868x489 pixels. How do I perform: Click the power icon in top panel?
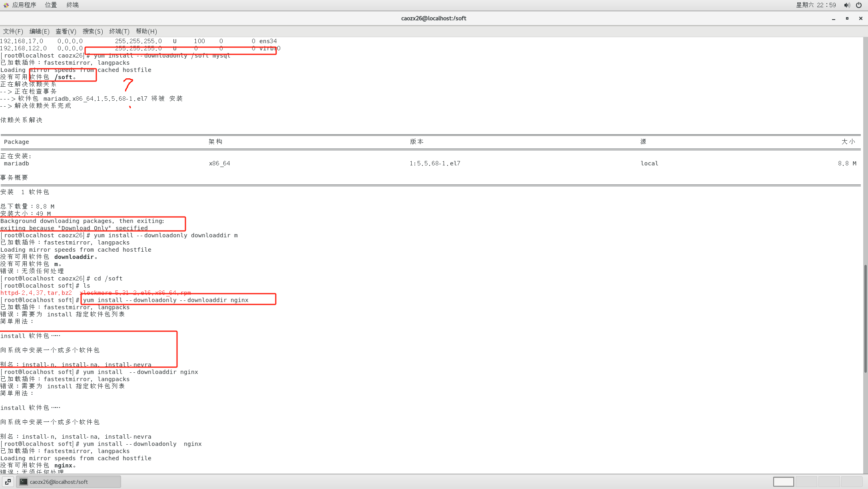tap(859, 5)
